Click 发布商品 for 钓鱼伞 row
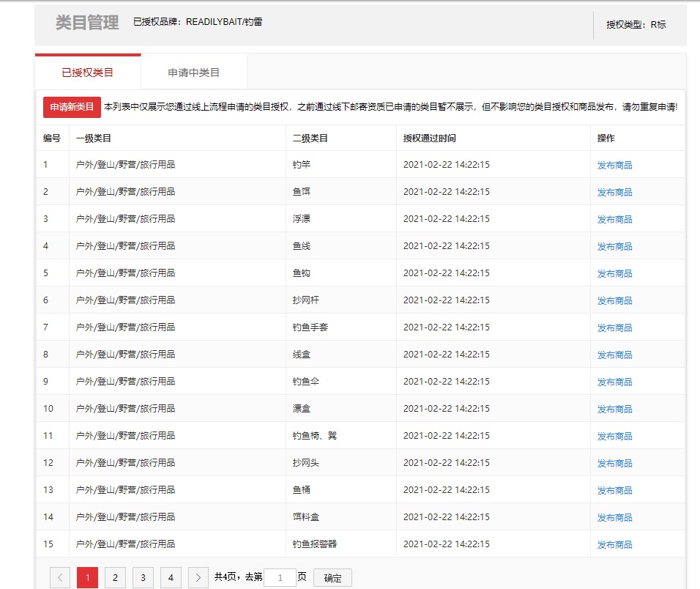Image resolution: width=700 pixels, height=589 pixels. 614,382
